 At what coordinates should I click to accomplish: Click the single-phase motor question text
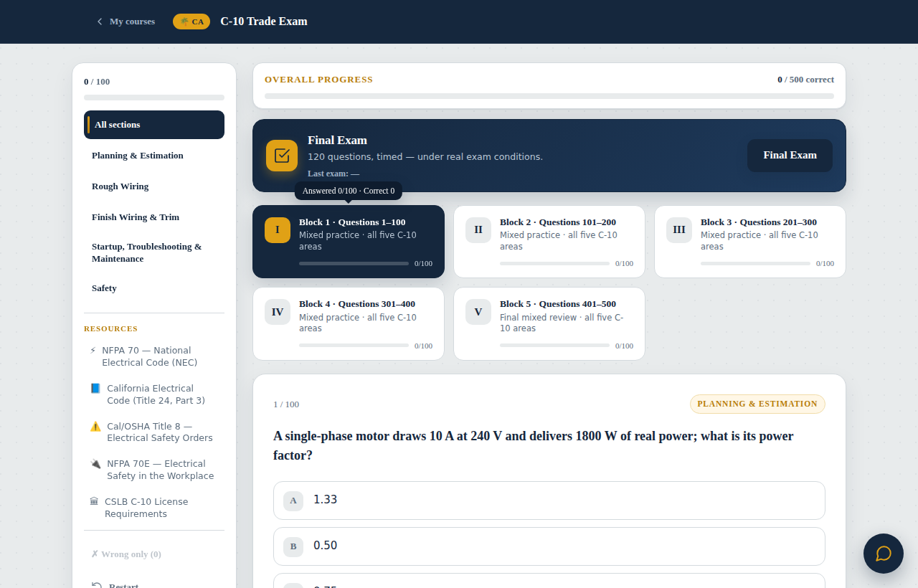point(534,445)
